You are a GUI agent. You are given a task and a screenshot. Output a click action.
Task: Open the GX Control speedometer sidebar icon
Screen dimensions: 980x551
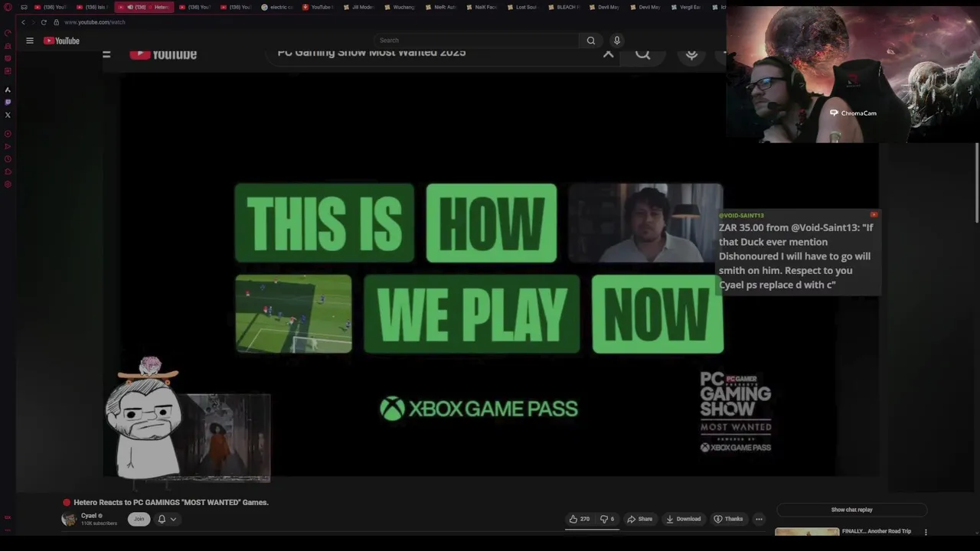(8, 34)
